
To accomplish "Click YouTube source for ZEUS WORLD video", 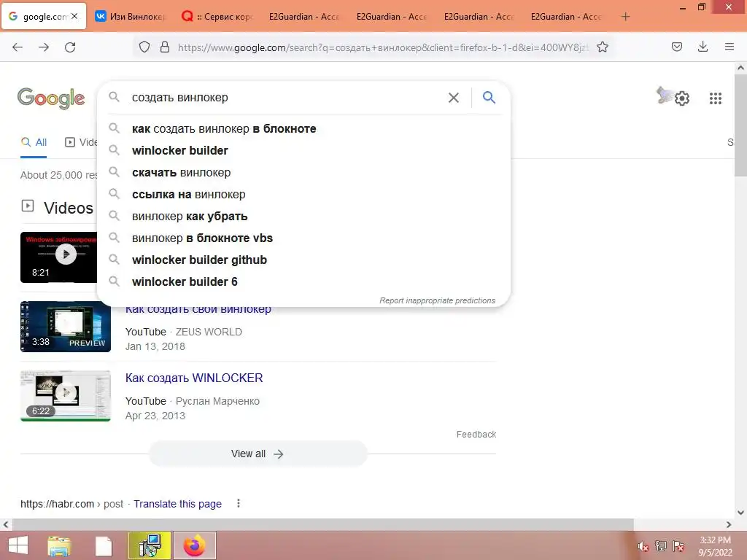I will (146, 332).
